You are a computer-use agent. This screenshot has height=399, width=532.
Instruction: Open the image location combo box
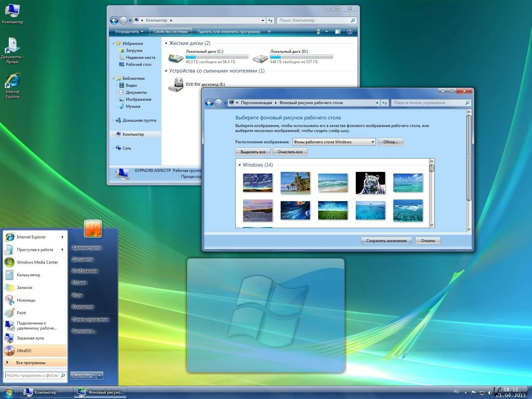pos(334,142)
